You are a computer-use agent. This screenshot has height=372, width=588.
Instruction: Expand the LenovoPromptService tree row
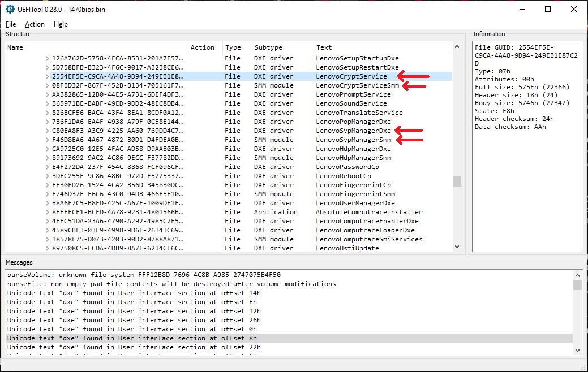[x=47, y=94]
